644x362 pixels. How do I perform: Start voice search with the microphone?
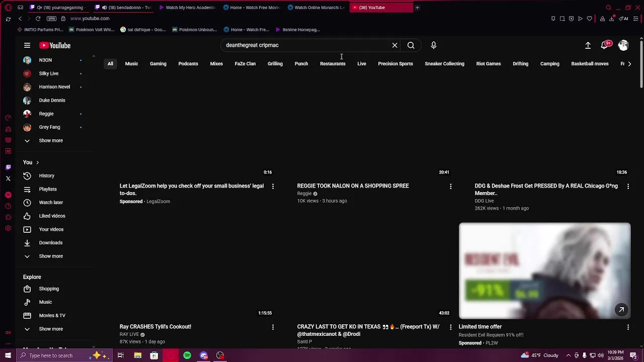pyautogui.click(x=434, y=45)
